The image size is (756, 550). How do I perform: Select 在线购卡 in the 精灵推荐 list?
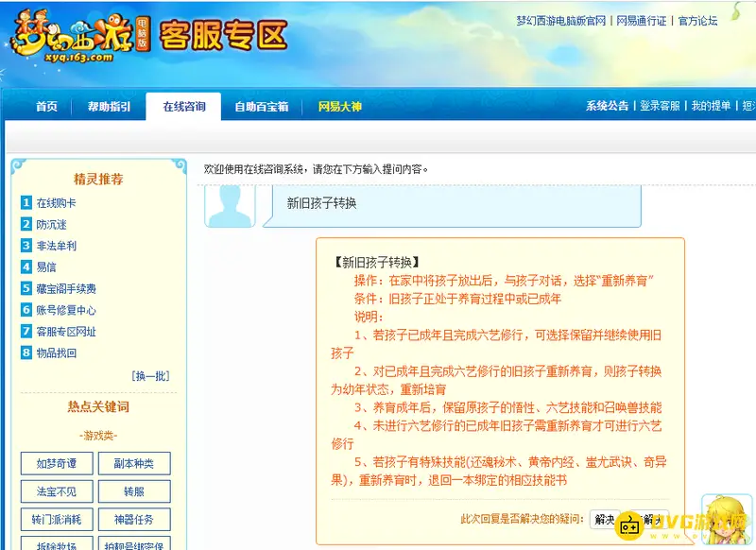pyautogui.click(x=56, y=203)
